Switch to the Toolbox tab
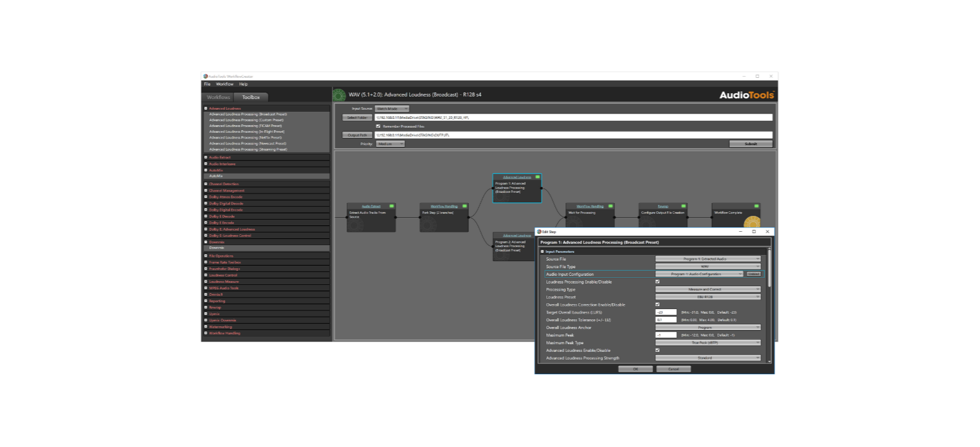This screenshot has width=980, height=447. (x=251, y=97)
